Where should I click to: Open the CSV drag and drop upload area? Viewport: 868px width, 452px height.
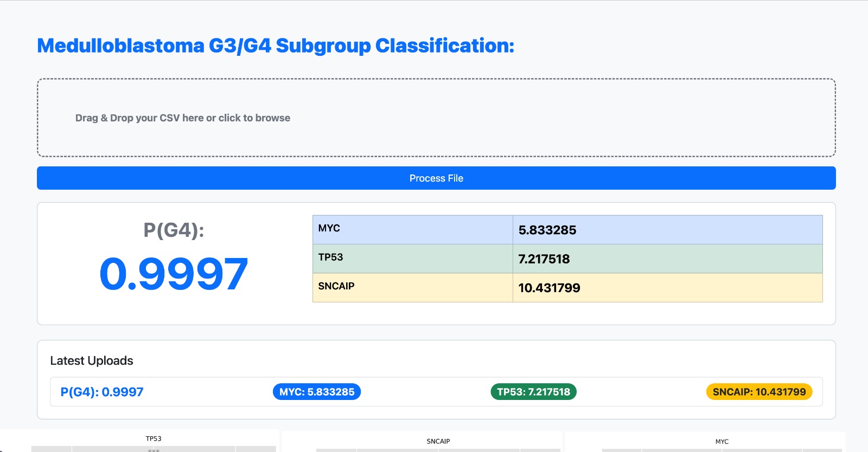pyautogui.click(x=436, y=118)
